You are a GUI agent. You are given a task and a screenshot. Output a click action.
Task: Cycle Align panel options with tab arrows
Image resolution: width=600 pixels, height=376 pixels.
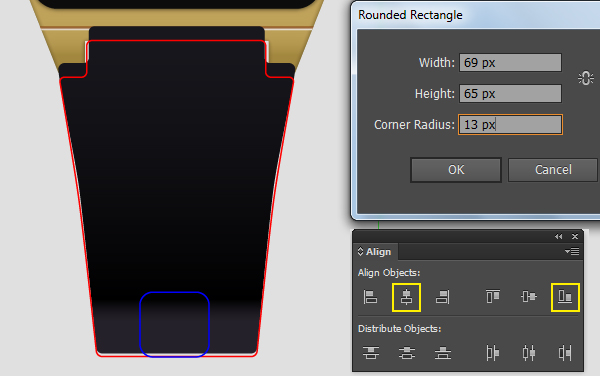pos(360,251)
